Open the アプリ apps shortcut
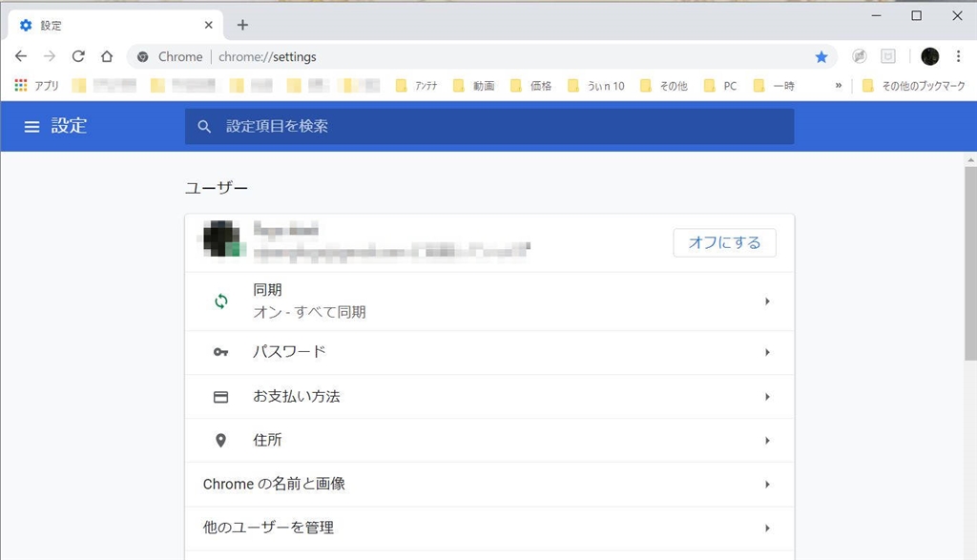 [x=36, y=85]
